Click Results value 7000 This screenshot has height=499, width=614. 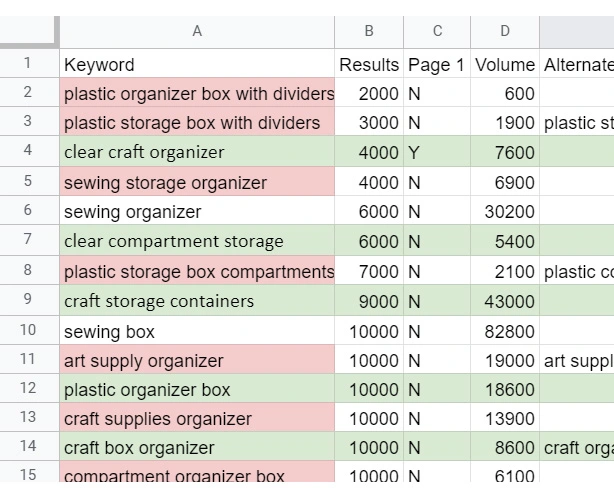pos(369,271)
